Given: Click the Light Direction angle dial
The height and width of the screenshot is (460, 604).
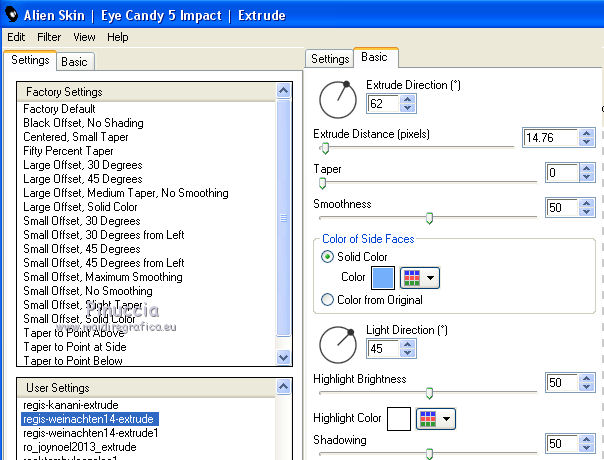Looking at the screenshot, I should 338,345.
